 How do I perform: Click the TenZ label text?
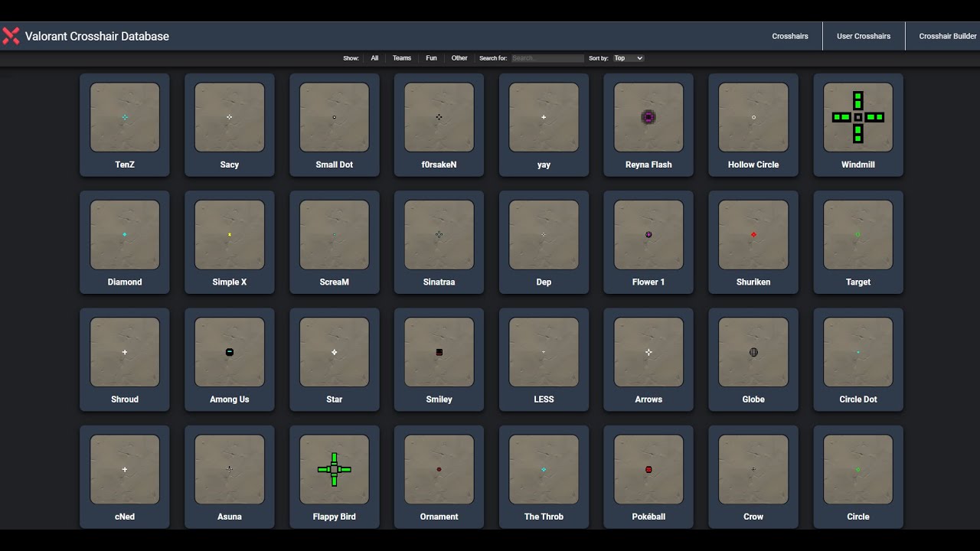pos(125,165)
